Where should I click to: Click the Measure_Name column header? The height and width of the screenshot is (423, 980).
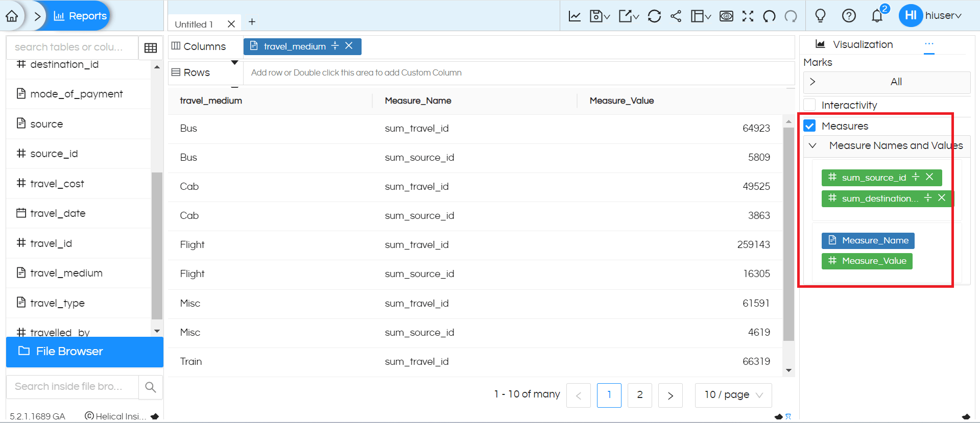[x=418, y=101]
